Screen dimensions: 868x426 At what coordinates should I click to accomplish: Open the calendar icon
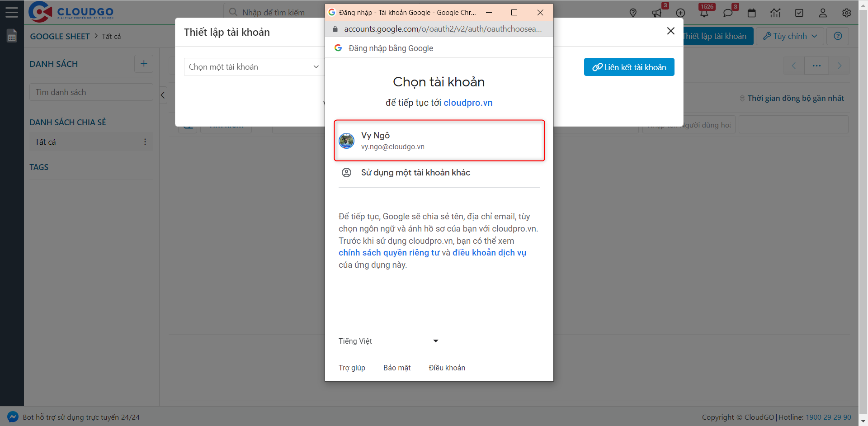752,13
